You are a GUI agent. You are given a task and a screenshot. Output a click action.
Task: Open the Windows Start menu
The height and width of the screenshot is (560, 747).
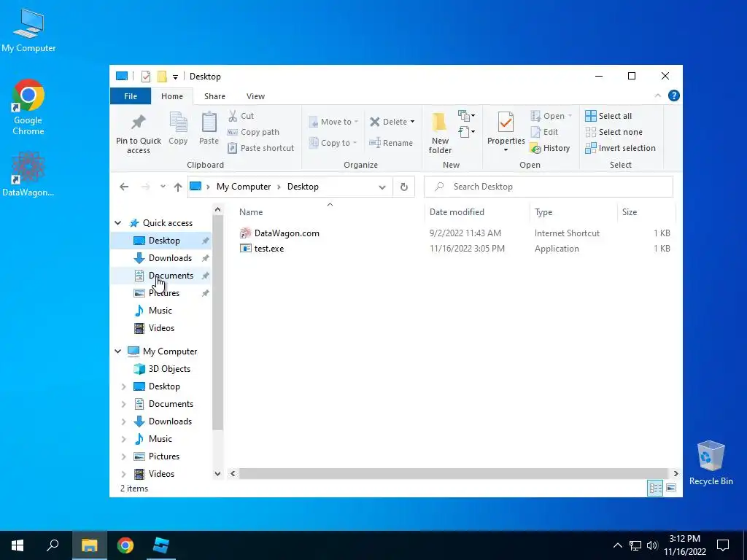coord(18,545)
